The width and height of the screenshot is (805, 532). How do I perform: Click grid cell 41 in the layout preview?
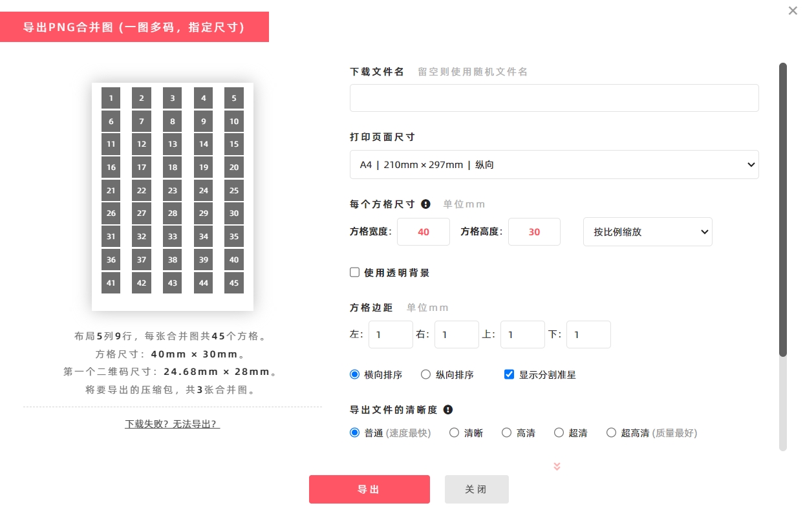pyautogui.click(x=111, y=282)
